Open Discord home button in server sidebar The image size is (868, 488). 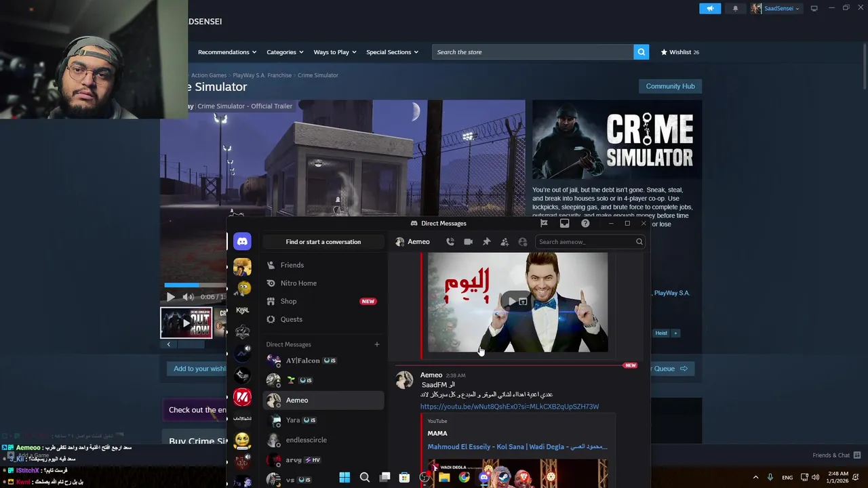coord(242,241)
